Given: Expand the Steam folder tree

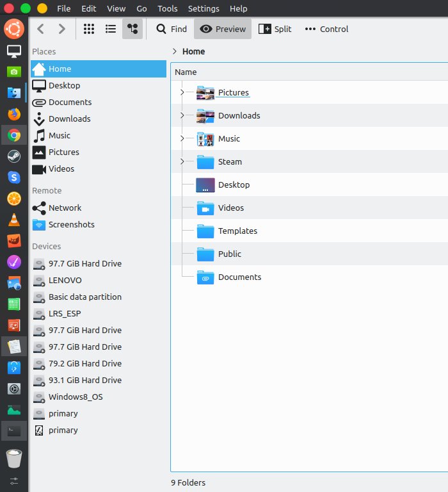Looking at the screenshot, I should click(182, 162).
